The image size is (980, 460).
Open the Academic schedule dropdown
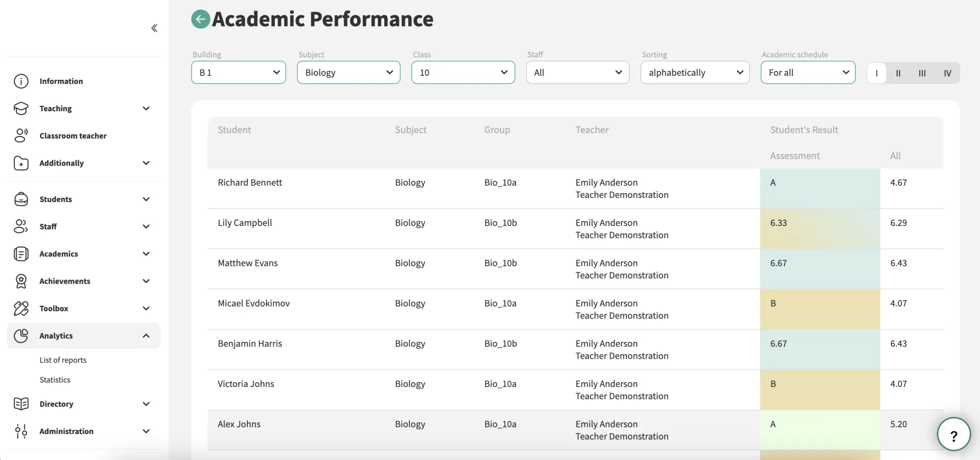pyautogui.click(x=808, y=73)
